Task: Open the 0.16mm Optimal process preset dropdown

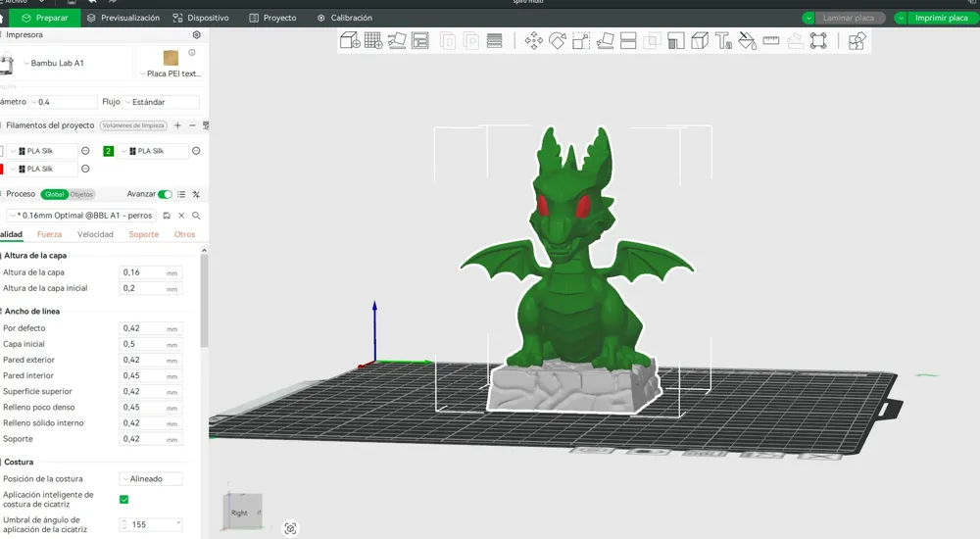Action: point(81,216)
